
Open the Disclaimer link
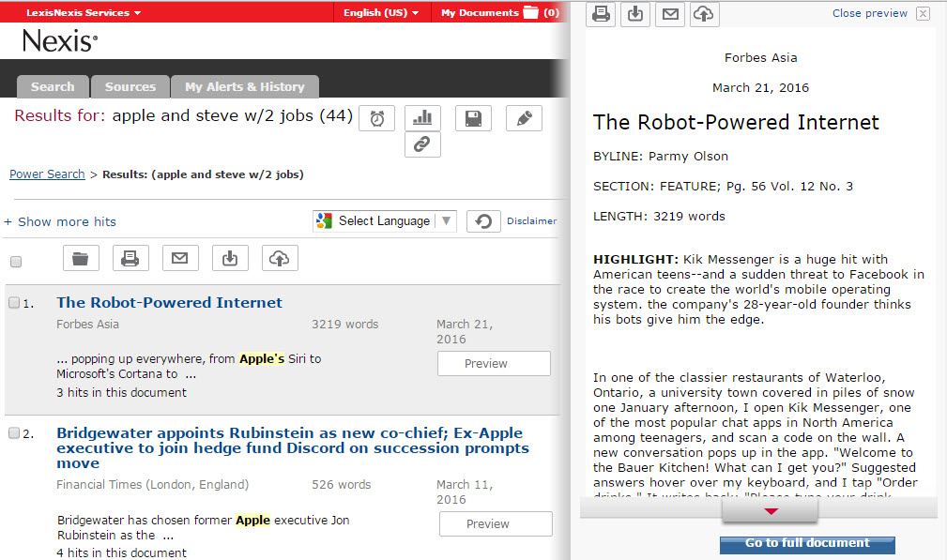[x=531, y=220]
